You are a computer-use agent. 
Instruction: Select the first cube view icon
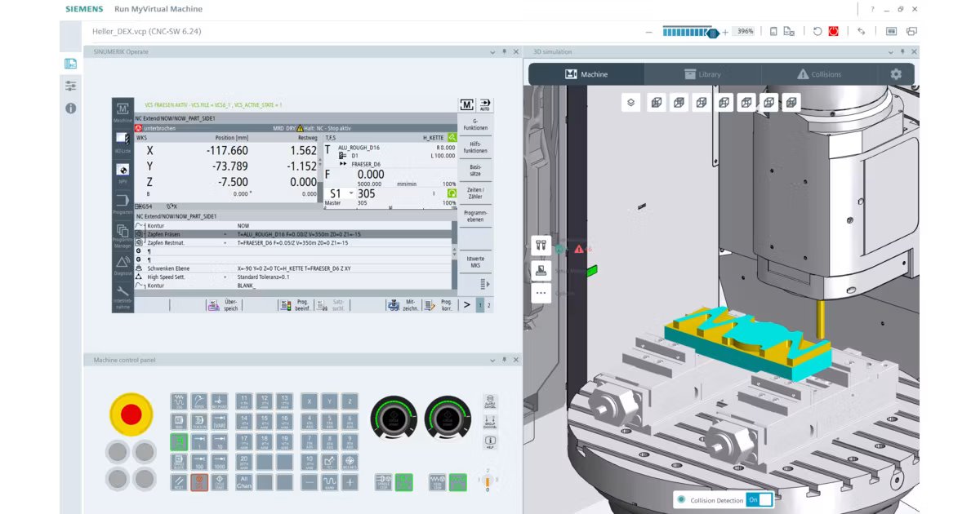click(656, 103)
